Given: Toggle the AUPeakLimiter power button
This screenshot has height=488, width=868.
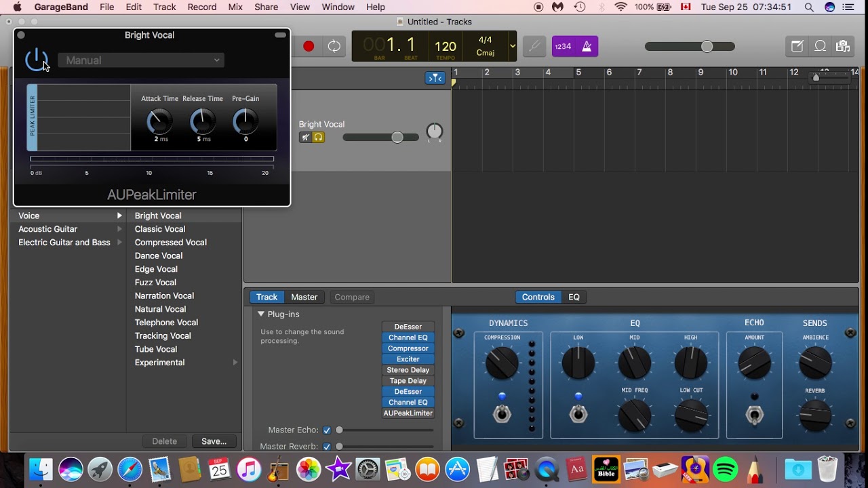Looking at the screenshot, I should (x=36, y=60).
